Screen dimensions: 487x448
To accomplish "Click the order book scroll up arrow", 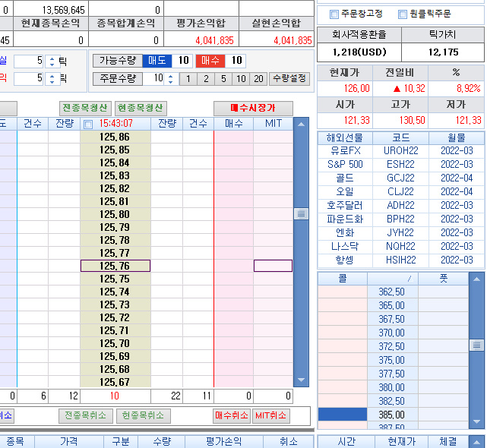I will point(301,125).
